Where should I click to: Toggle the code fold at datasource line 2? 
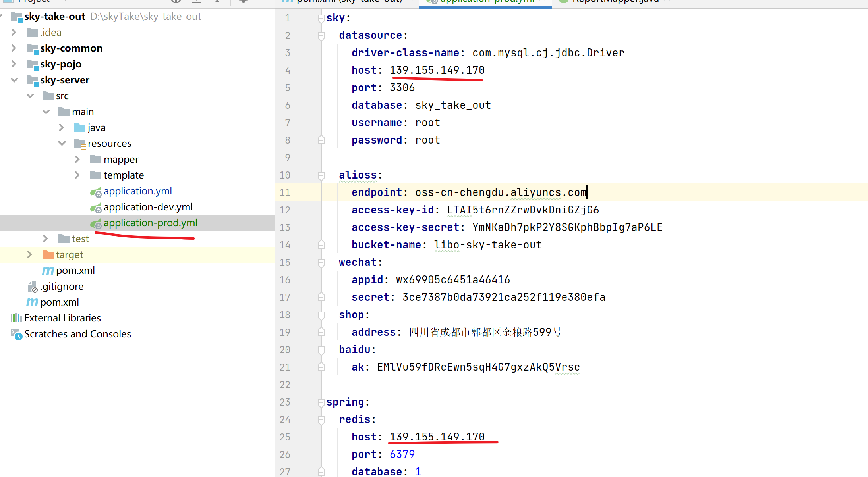pyautogui.click(x=321, y=36)
